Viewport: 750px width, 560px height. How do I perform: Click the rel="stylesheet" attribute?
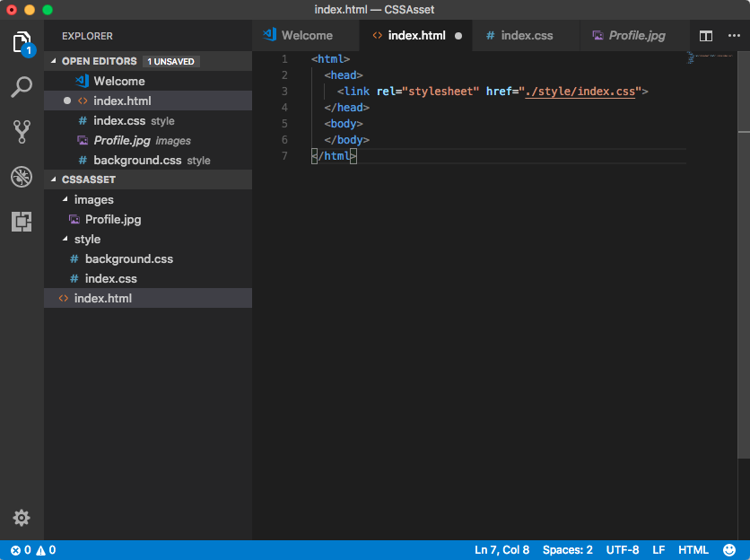click(428, 91)
